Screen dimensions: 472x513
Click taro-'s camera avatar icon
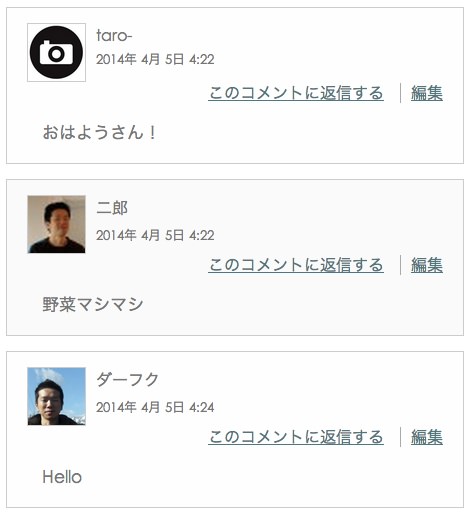coord(56,52)
